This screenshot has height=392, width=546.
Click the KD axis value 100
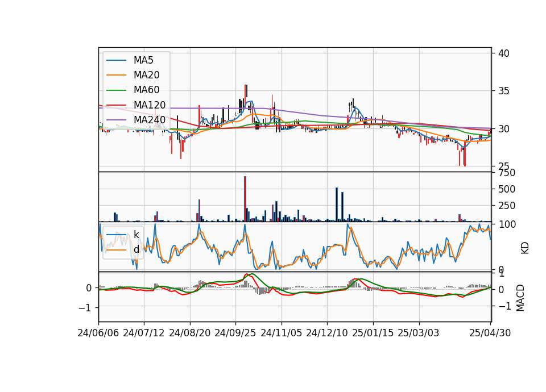(x=507, y=224)
